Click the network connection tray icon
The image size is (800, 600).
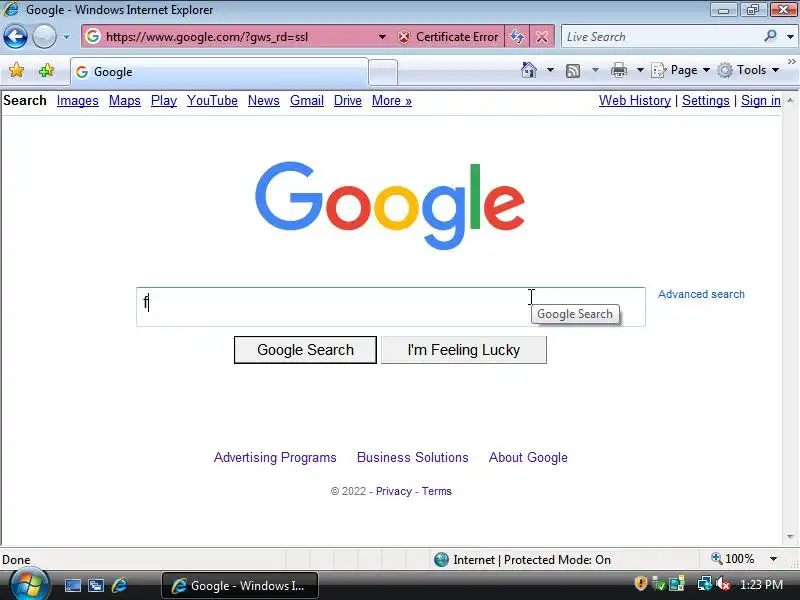(x=705, y=584)
